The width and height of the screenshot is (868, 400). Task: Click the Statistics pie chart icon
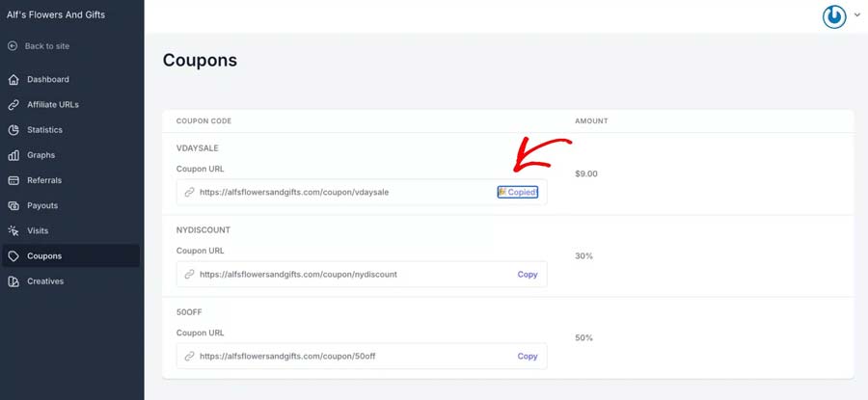(x=14, y=130)
